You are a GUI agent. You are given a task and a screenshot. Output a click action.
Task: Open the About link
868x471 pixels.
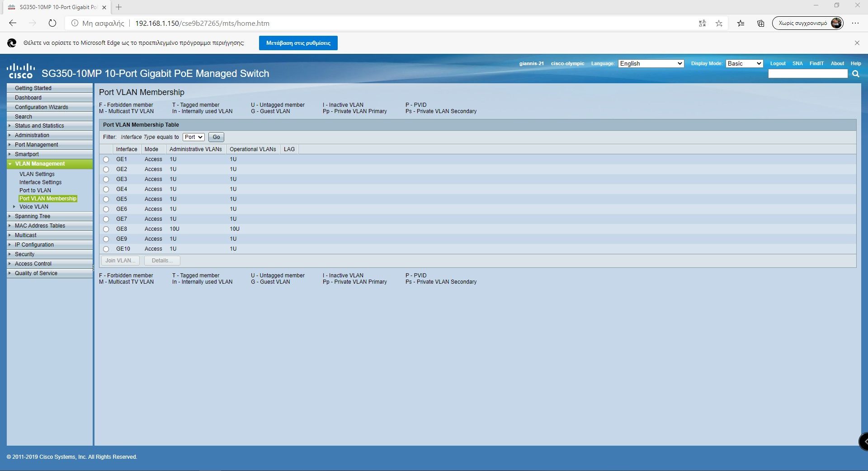[837, 63]
